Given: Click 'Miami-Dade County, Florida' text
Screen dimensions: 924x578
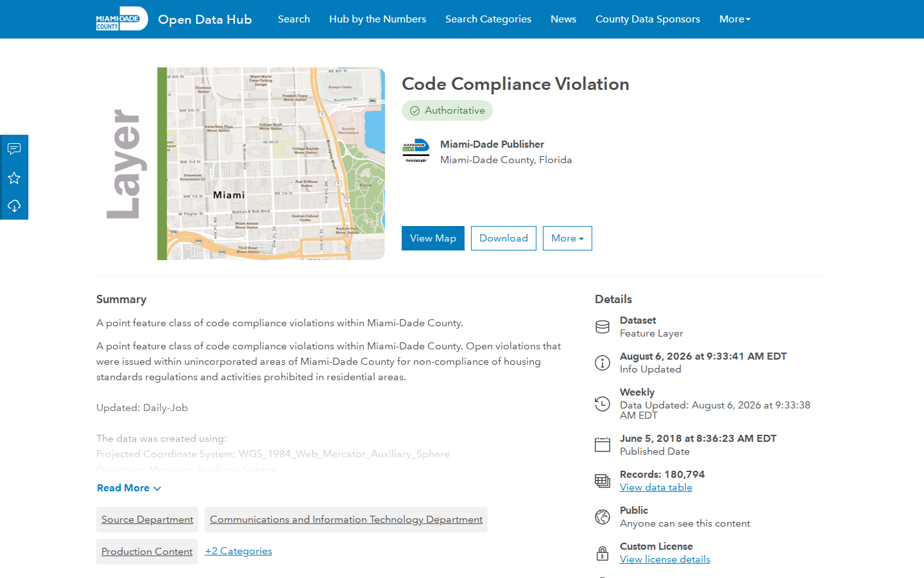Looking at the screenshot, I should point(506,160).
